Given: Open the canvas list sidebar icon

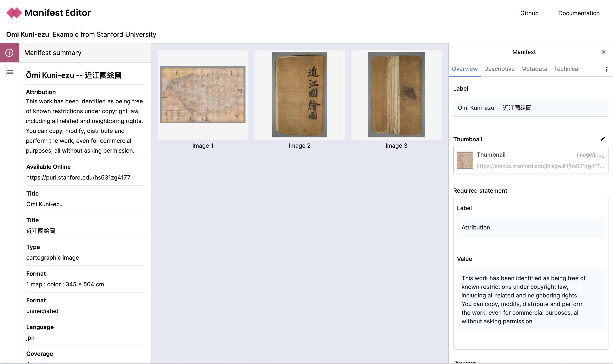Looking at the screenshot, I should coord(9,72).
